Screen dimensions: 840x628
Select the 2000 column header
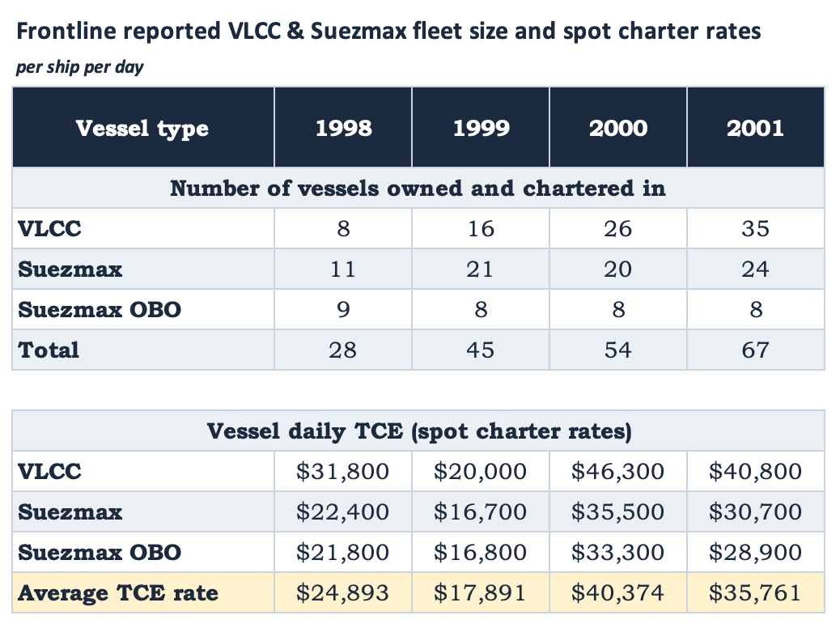(x=618, y=128)
